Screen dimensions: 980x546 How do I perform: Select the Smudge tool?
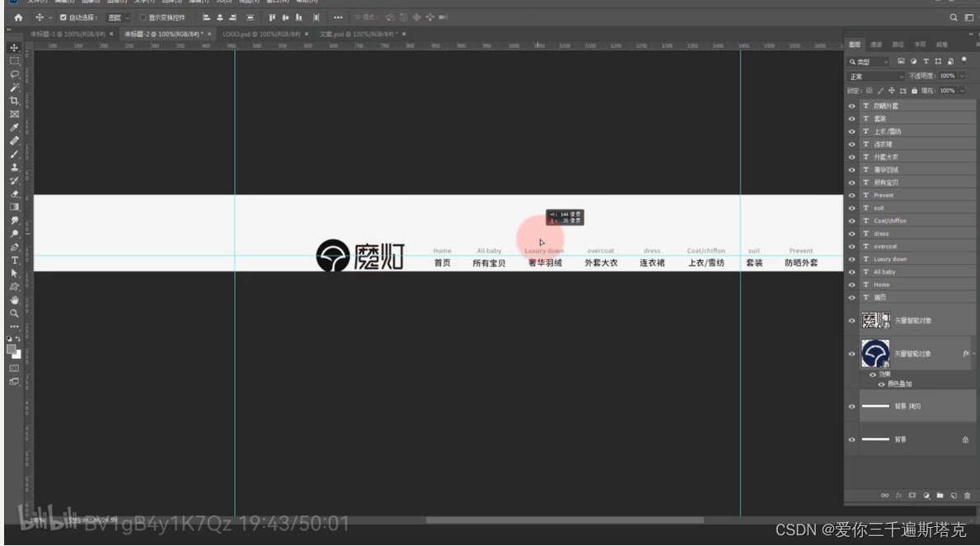tap(14, 221)
